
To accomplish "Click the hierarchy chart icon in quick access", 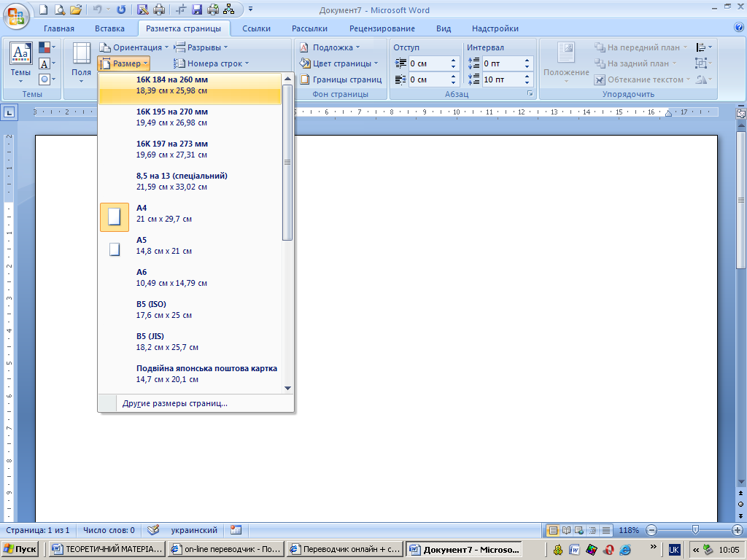I will tap(228, 9).
